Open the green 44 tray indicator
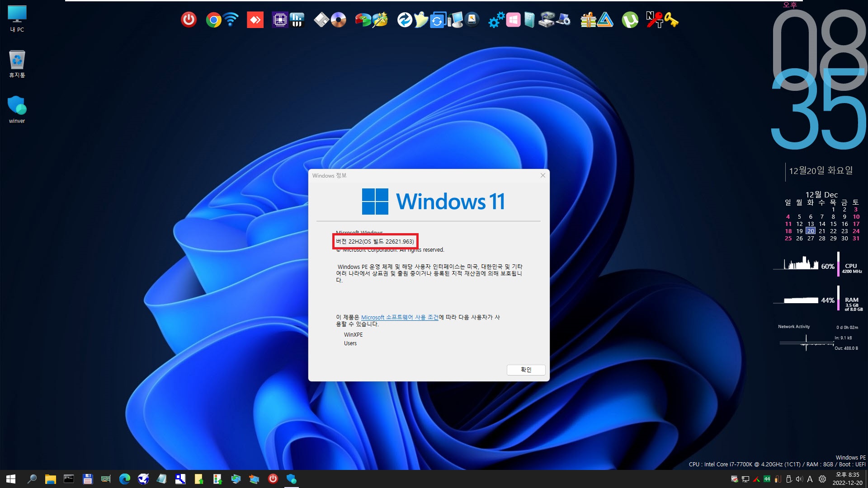The height and width of the screenshot is (488, 868). (x=767, y=479)
